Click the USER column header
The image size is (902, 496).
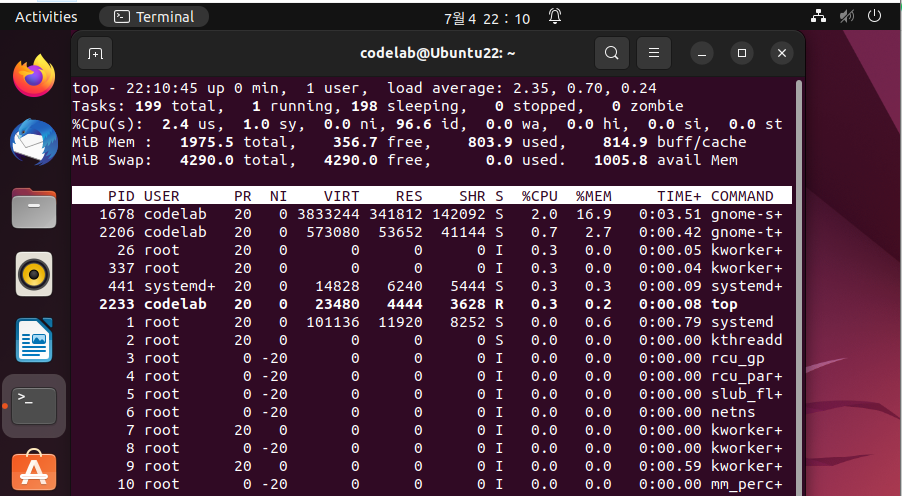(x=162, y=196)
